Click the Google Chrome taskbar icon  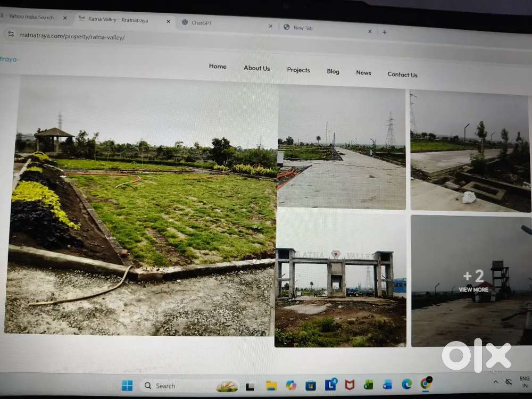426,384
